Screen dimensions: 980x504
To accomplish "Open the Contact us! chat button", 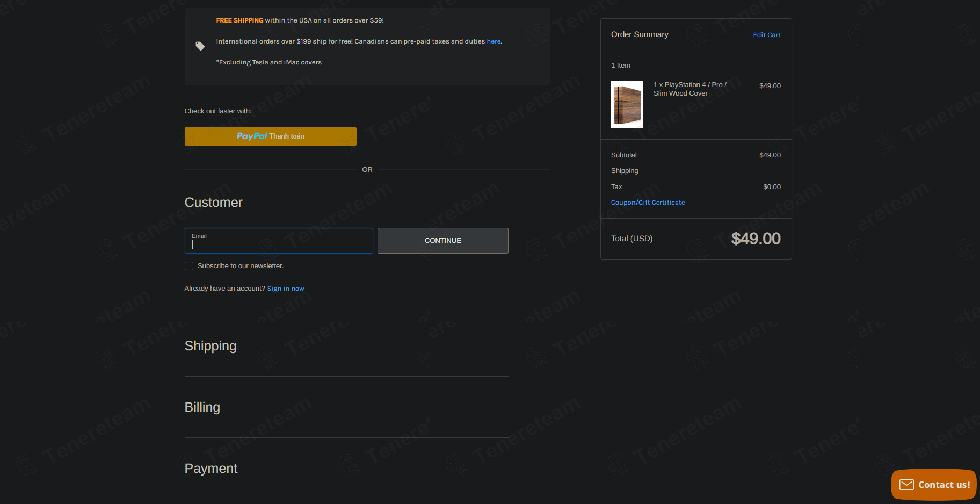I will tap(933, 485).
